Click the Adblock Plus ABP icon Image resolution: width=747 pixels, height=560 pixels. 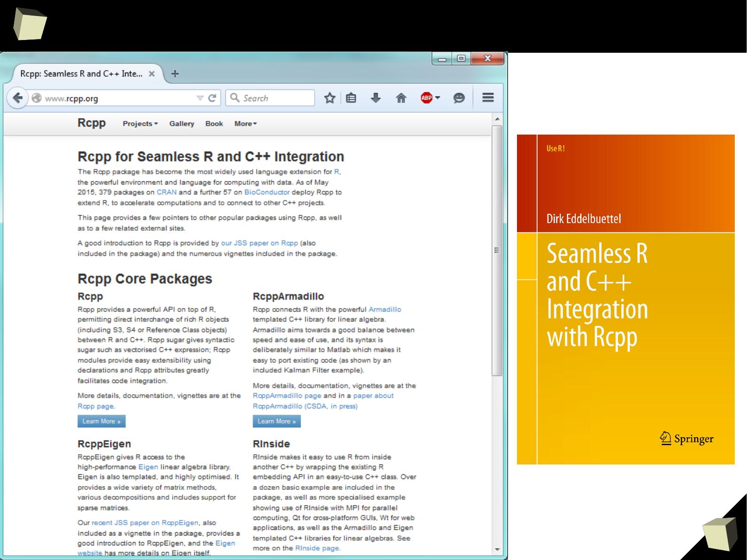(426, 98)
